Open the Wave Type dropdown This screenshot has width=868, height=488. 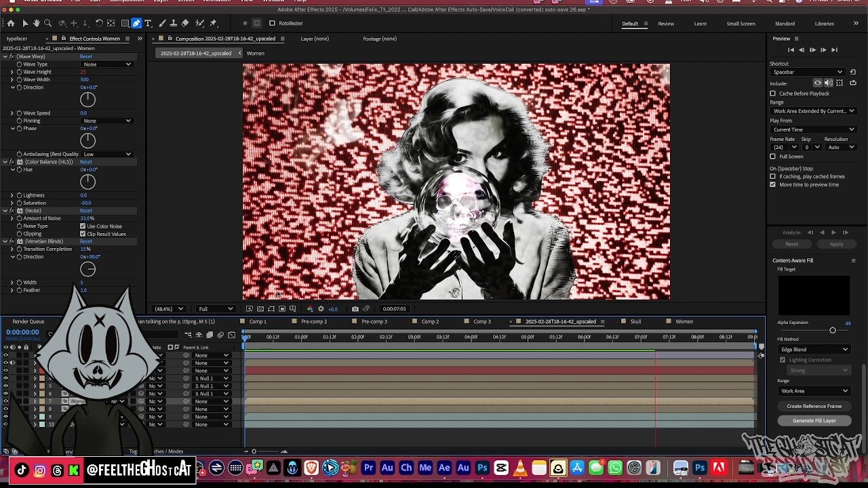pyautogui.click(x=107, y=64)
